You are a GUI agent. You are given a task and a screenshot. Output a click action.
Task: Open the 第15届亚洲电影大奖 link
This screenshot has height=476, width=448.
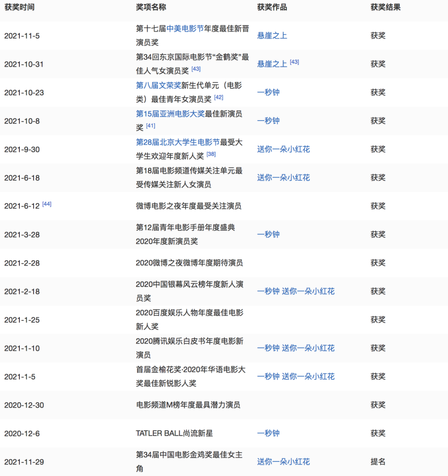(x=170, y=114)
